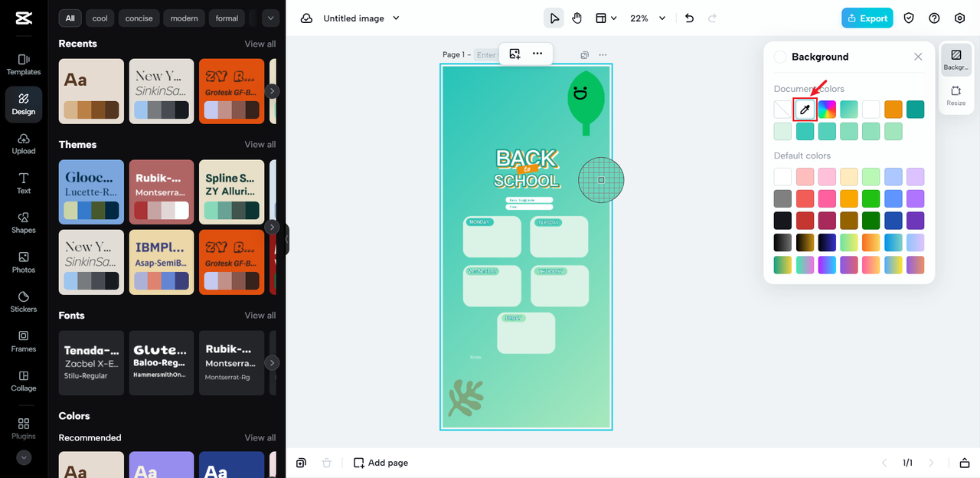Viewport: 980px width, 478px height.
Task: Open the Stickers panel
Action: [x=24, y=302]
